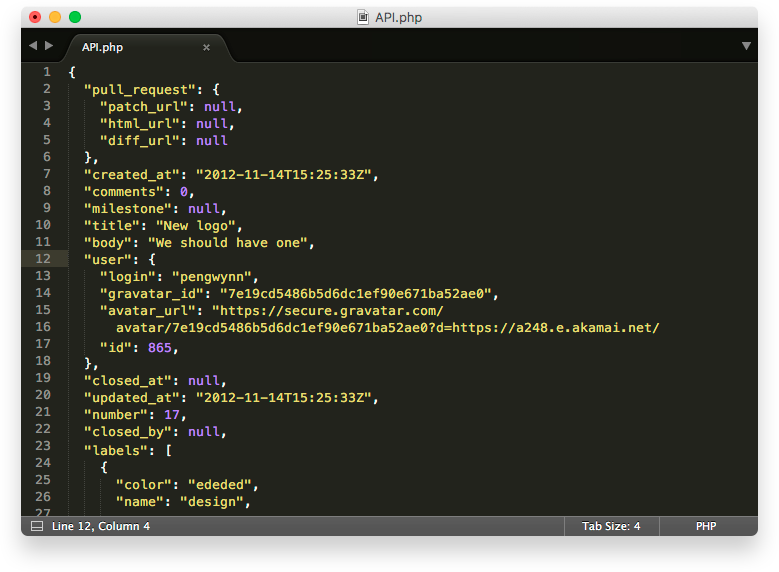
Task: Close the API.php tab
Action: pyautogui.click(x=206, y=47)
